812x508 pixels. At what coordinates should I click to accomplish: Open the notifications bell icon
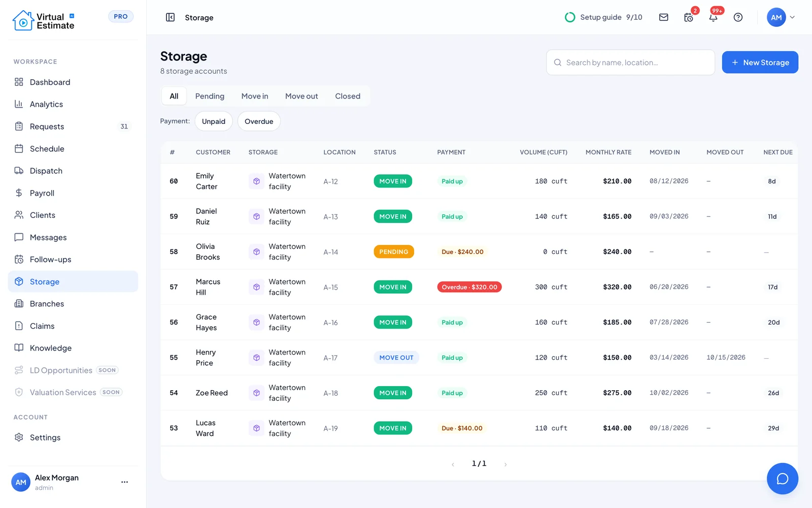pyautogui.click(x=714, y=17)
